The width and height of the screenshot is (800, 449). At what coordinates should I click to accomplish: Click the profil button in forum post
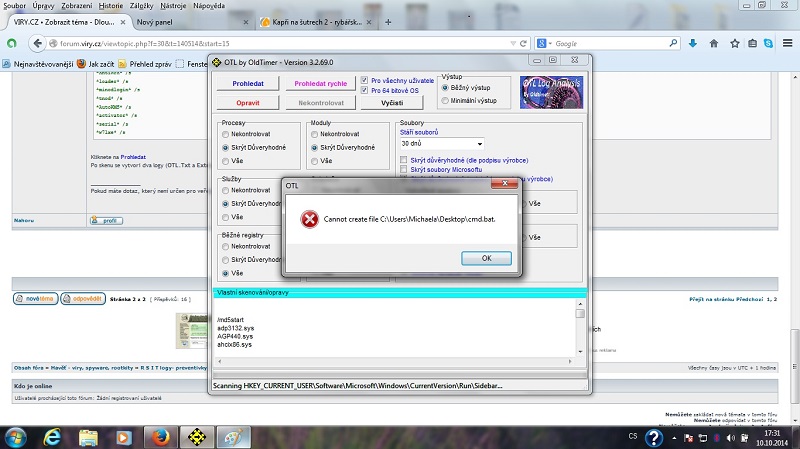pos(106,220)
